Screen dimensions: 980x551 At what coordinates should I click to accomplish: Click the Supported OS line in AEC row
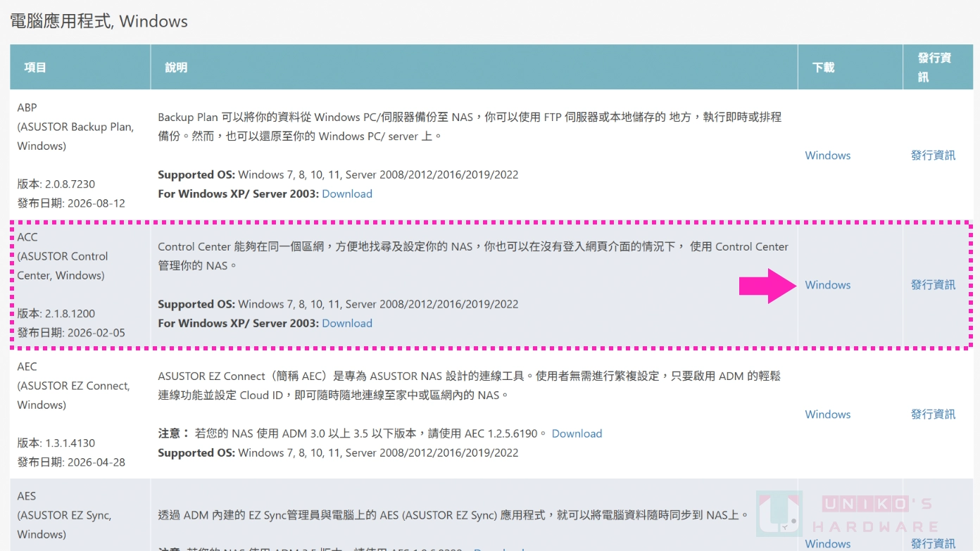click(x=338, y=452)
